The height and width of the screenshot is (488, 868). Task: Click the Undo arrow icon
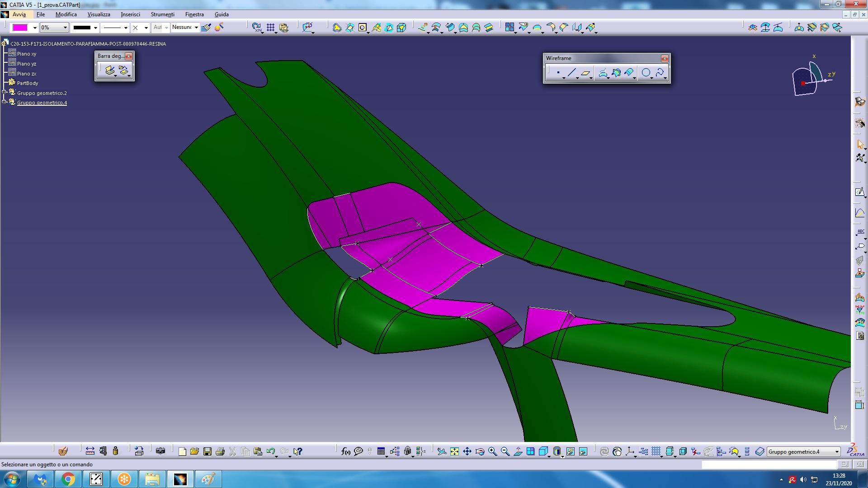tap(270, 451)
